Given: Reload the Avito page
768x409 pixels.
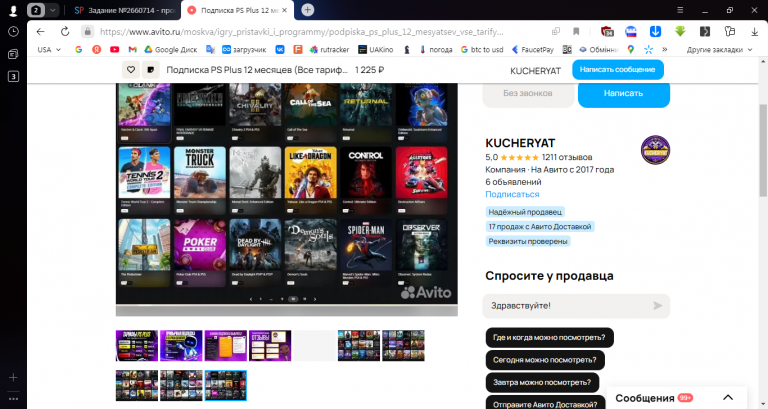Looking at the screenshot, I should click(x=65, y=31).
